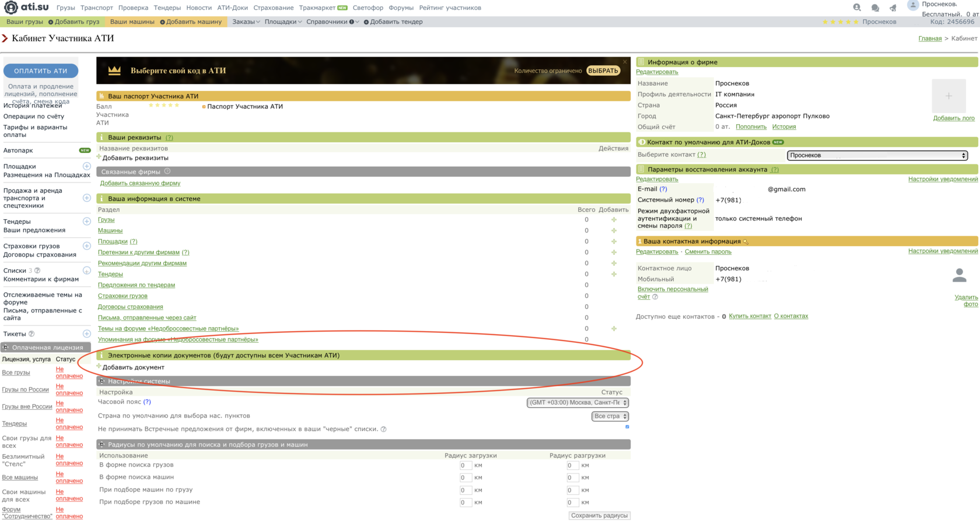
Task: Click circle plus beside Тикеты
Action: (x=87, y=334)
